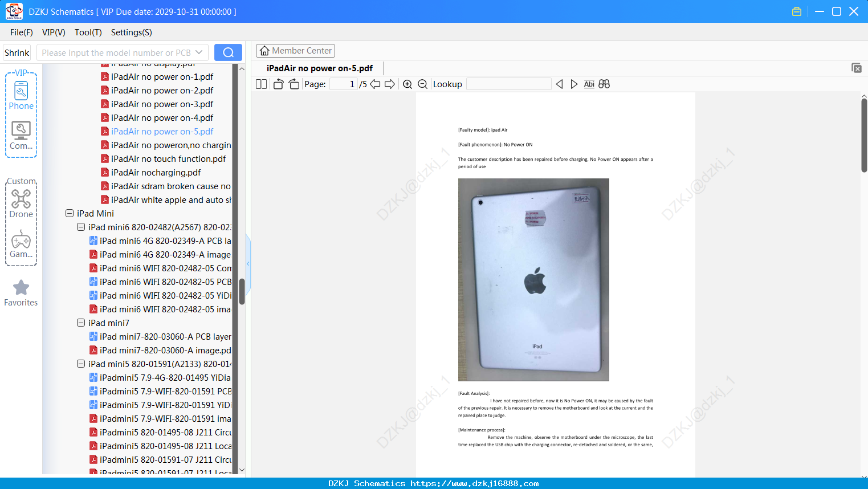
Task: Toggle the two-page view layout icon
Action: pyautogui.click(x=262, y=84)
